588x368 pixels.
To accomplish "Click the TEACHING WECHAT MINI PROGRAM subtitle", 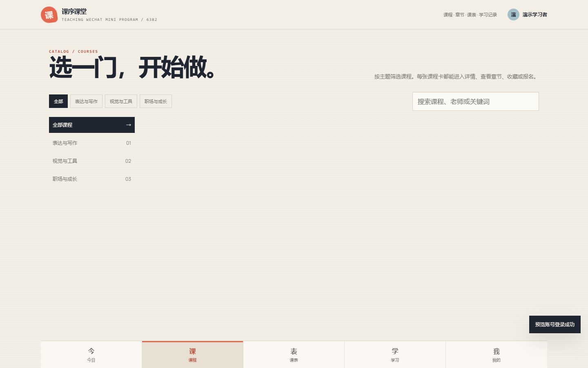I will (109, 20).
